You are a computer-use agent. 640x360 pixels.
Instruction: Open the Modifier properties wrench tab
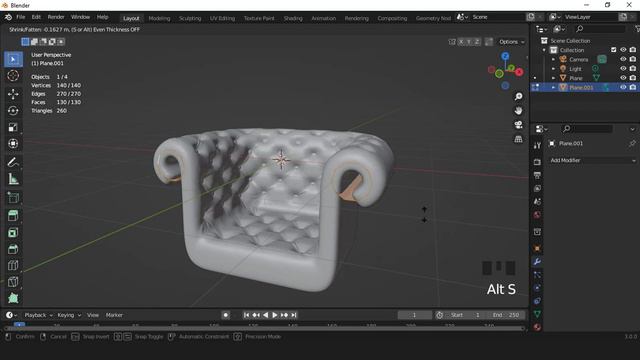pyautogui.click(x=537, y=262)
